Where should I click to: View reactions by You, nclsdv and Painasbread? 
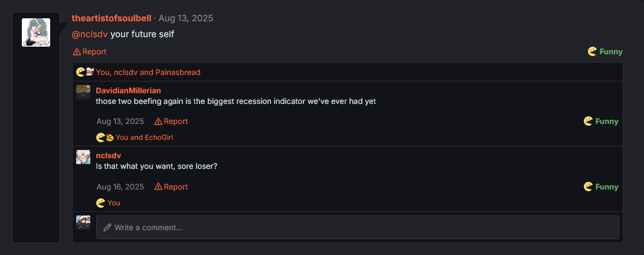point(148,73)
